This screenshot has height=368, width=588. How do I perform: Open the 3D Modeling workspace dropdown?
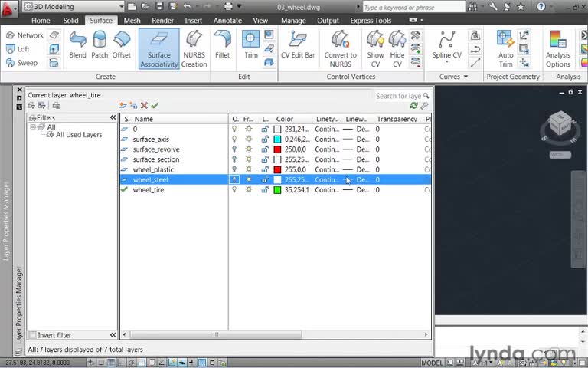[121, 7]
